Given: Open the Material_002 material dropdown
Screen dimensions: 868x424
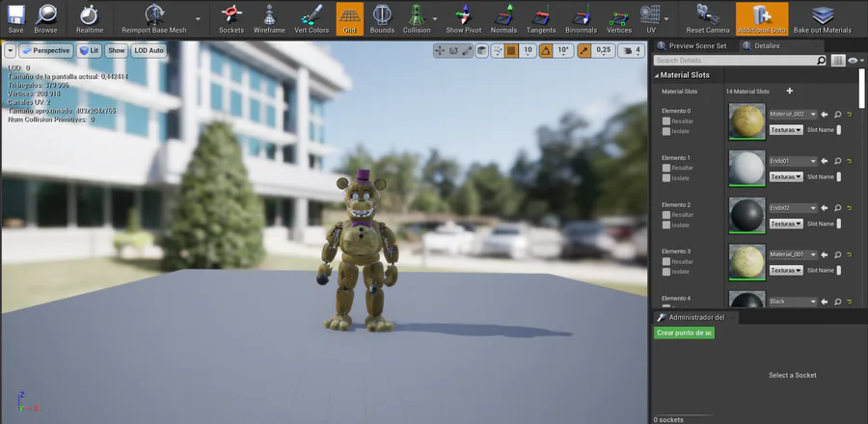Looking at the screenshot, I should click(x=794, y=115).
